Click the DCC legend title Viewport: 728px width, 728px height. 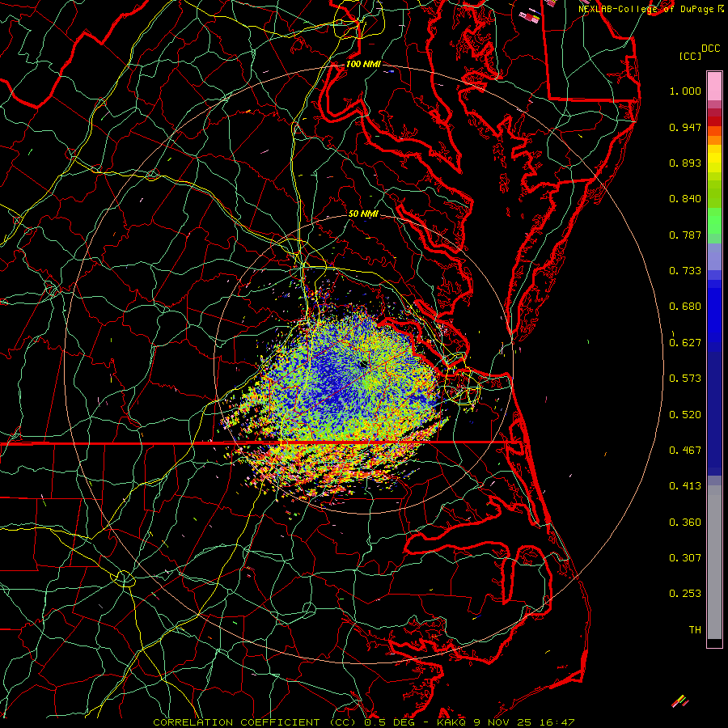click(x=710, y=49)
